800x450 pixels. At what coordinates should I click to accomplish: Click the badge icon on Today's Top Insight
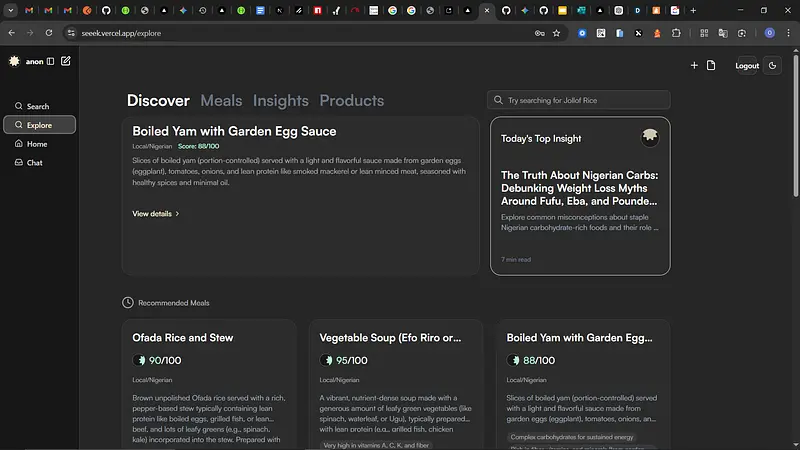(650, 137)
